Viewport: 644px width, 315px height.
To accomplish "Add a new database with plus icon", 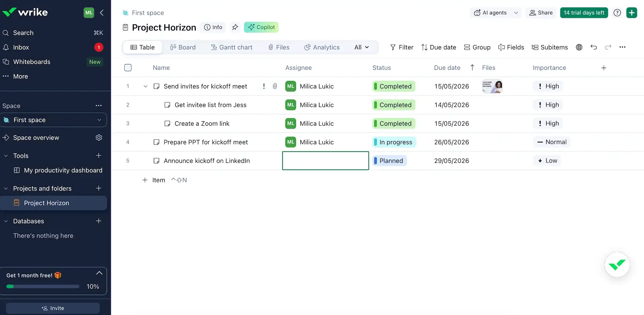I will [99, 221].
